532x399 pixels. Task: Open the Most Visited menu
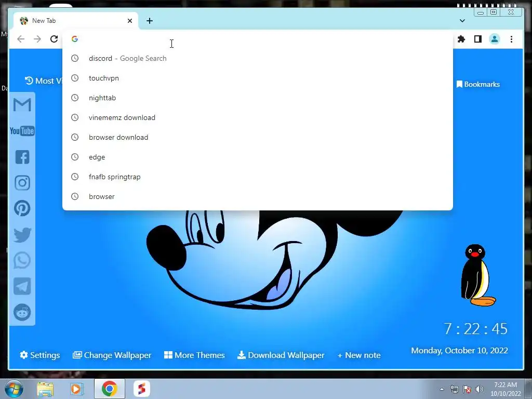point(44,81)
